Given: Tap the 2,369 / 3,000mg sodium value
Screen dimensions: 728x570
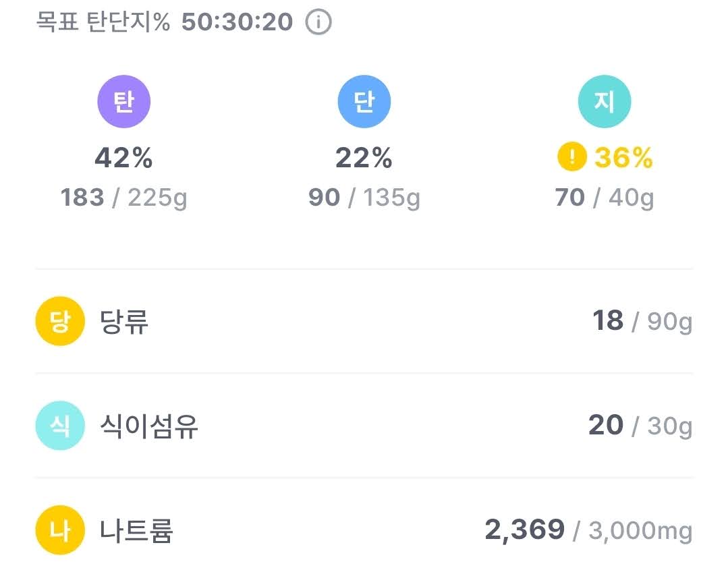Looking at the screenshot, I should click(589, 530).
